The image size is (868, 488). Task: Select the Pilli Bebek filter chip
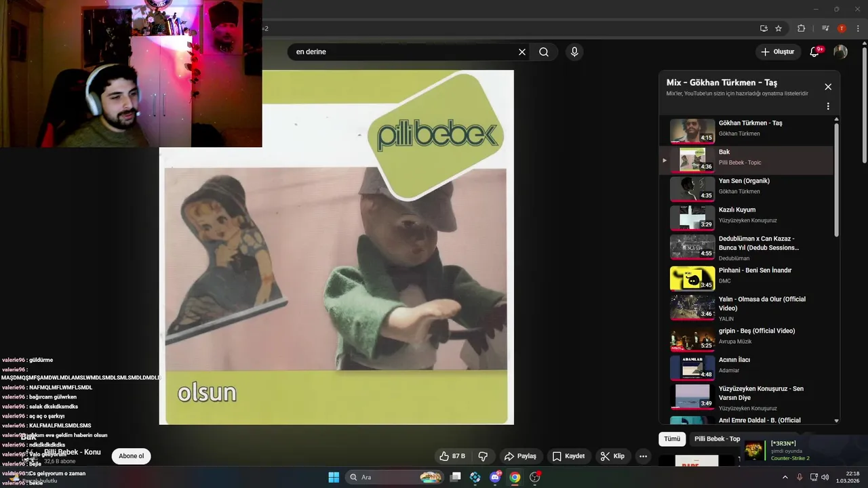click(717, 439)
